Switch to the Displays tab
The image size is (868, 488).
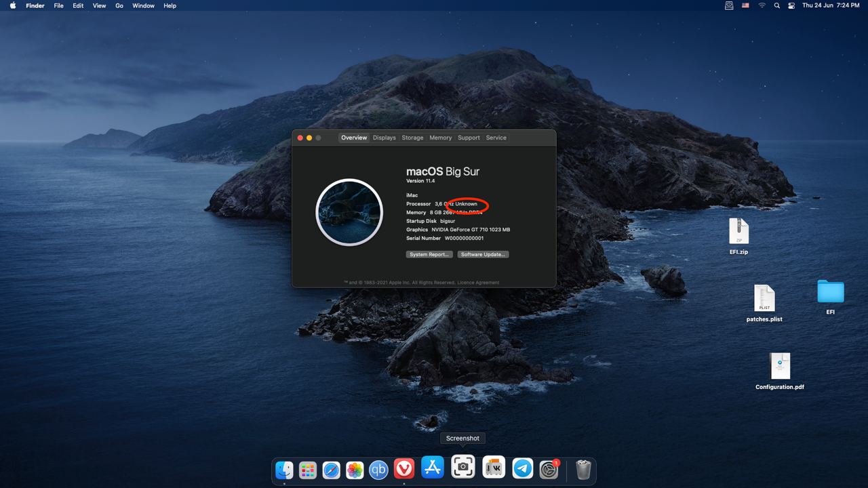384,138
